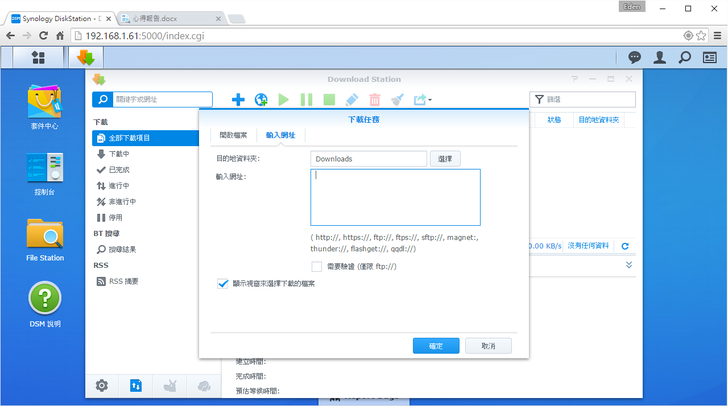Click the Download Station taskbar icon
This screenshot has height=406, width=728.
[x=86, y=58]
